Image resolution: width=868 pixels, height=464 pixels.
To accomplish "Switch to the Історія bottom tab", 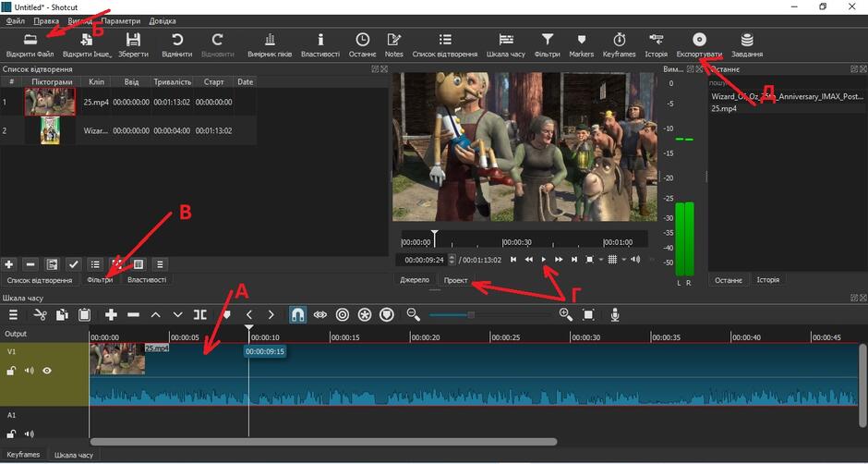I will pyautogui.click(x=767, y=280).
